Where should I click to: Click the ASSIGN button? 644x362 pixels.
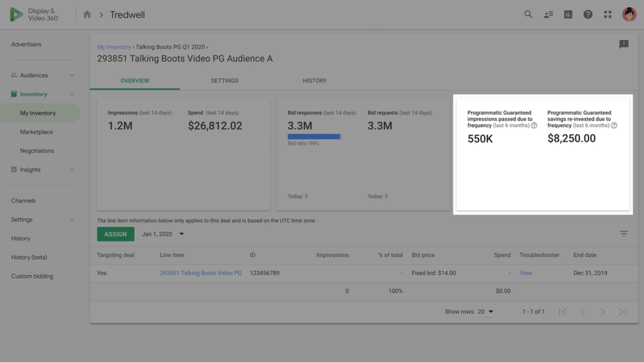[115, 234]
